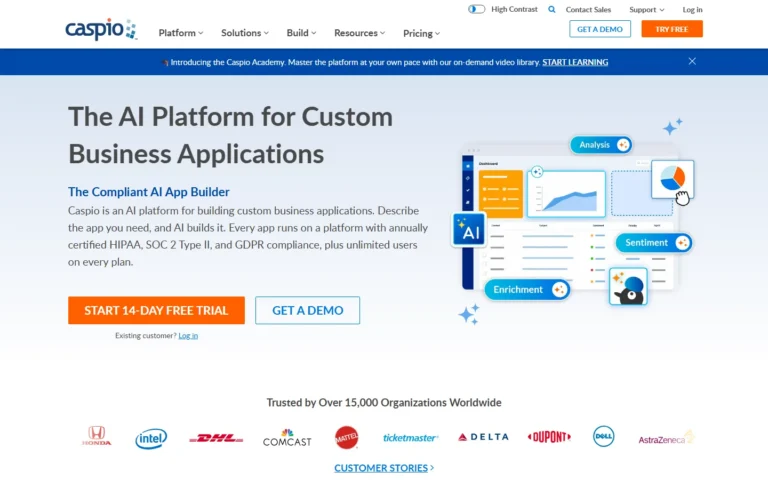
Task: Expand the Solutions menu
Action: pos(245,33)
